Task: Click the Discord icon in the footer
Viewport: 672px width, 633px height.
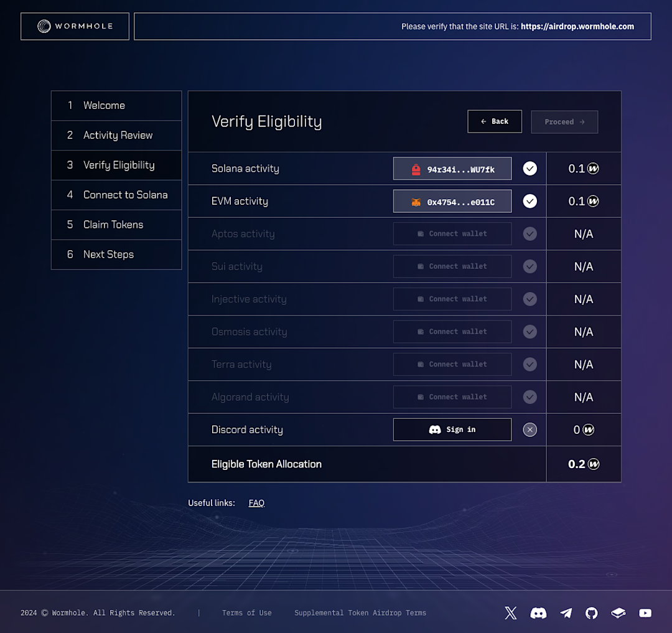Action: click(538, 612)
